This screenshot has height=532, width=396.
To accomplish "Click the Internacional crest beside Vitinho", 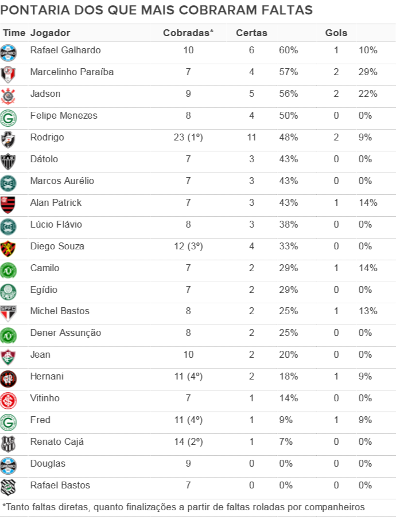I will click(x=9, y=400).
